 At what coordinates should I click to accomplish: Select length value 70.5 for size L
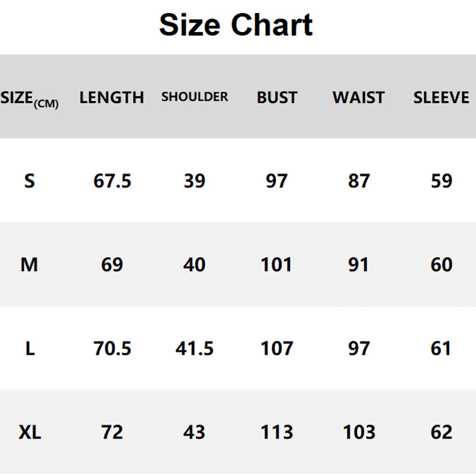point(112,349)
